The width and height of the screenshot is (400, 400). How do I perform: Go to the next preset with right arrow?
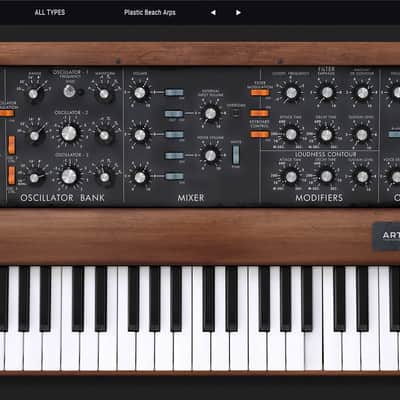pos(238,13)
